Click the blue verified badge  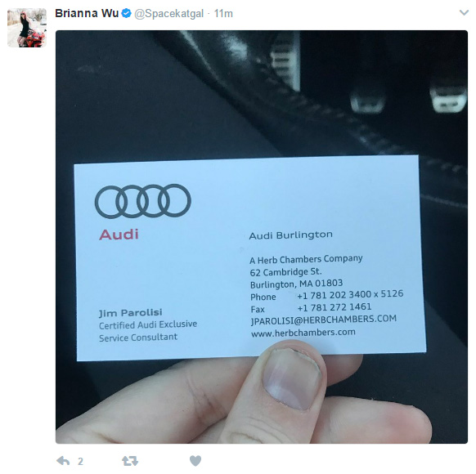[126, 13]
